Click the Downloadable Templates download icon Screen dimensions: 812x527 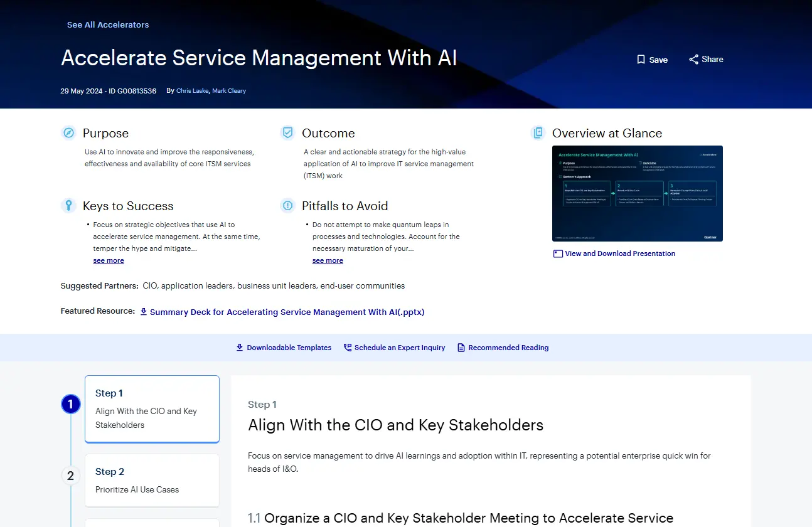tap(239, 348)
